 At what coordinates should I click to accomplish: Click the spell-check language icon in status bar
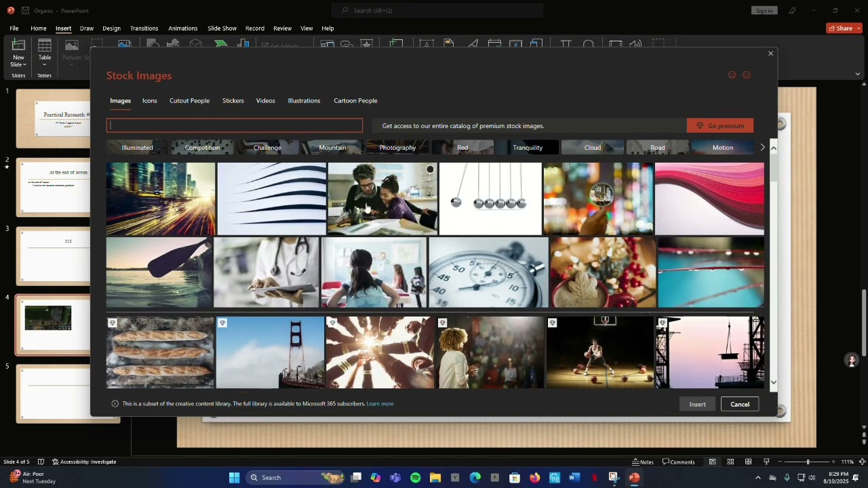coord(41,462)
